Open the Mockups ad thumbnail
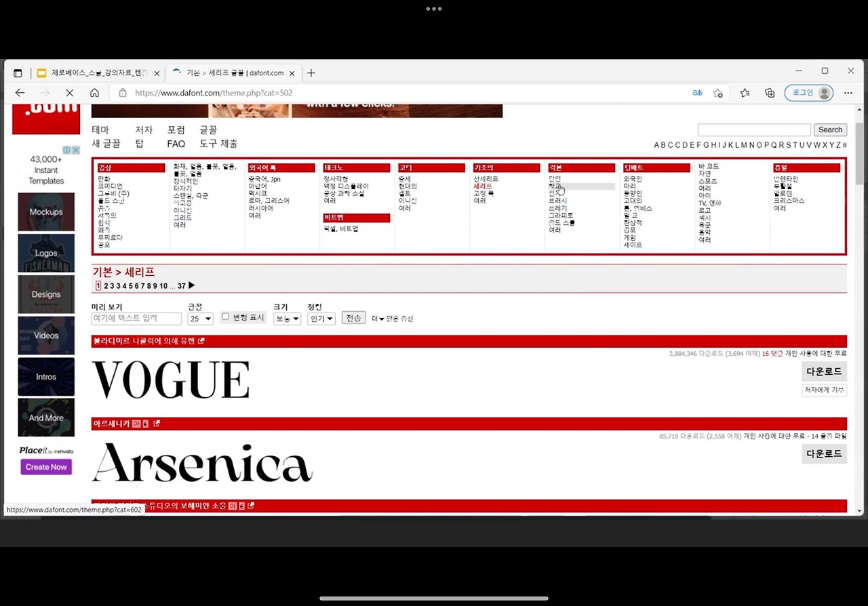868x606 pixels. click(x=46, y=212)
